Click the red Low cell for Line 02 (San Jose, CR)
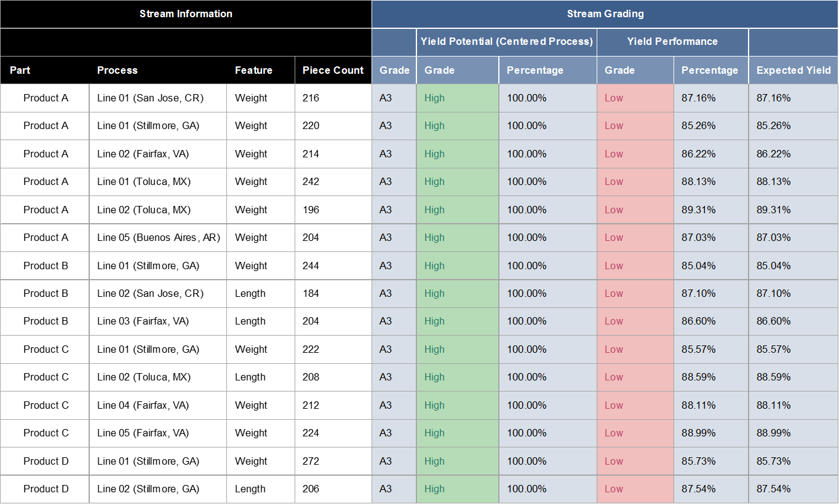This screenshot has width=839, height=504. [x=635, y=293]
